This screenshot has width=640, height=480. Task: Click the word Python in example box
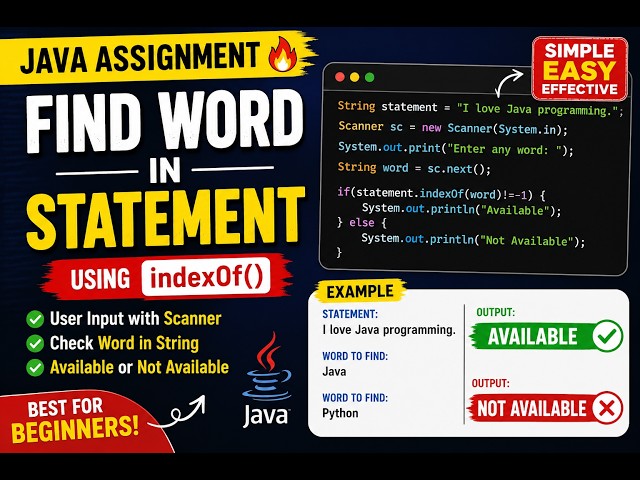pyautogui.click(x=340, y=413)
